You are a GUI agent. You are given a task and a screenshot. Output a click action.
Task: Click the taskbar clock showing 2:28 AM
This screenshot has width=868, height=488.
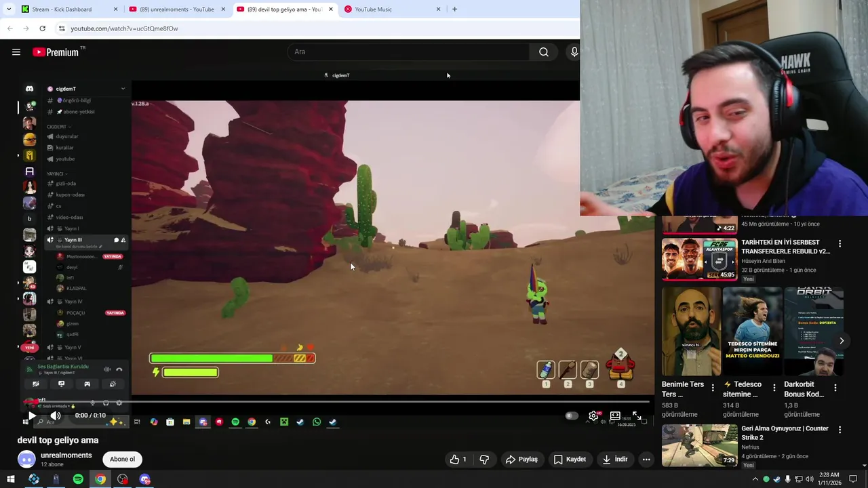[x=829, y=479]
